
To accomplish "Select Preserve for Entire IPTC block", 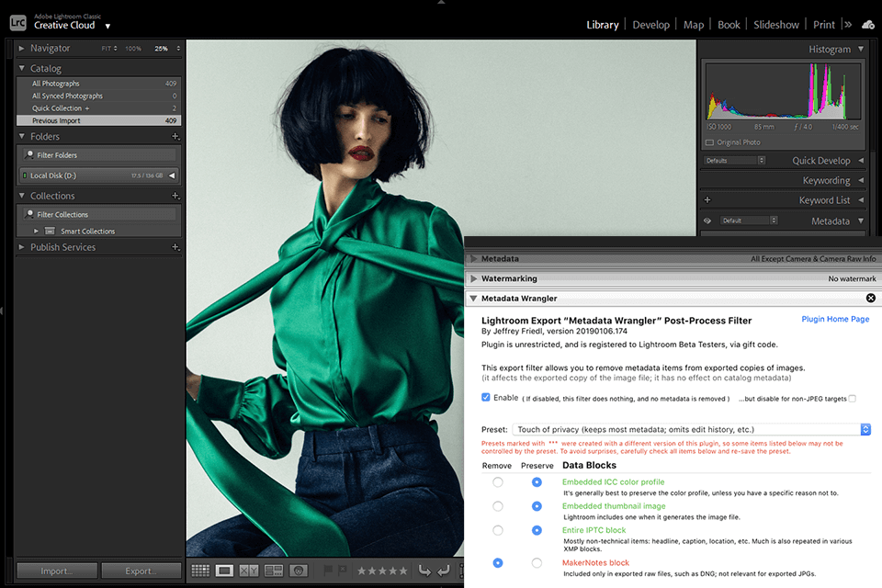I will (537, 530).
